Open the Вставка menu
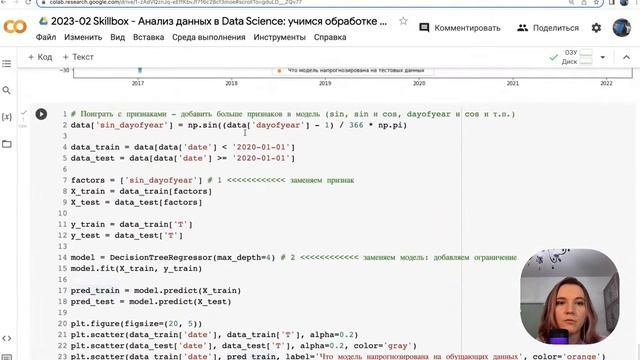Viewport: 640px width, 360px height. 149,37
